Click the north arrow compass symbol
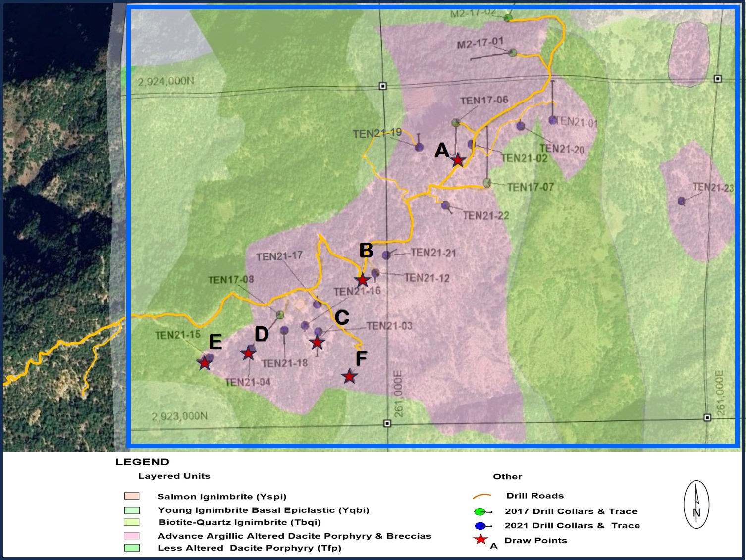 pyautogui.click(x=696, y=505)
